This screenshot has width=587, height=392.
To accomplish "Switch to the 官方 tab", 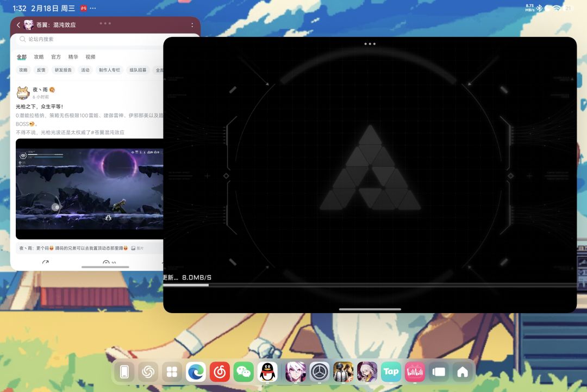I will tap(56, 57).
